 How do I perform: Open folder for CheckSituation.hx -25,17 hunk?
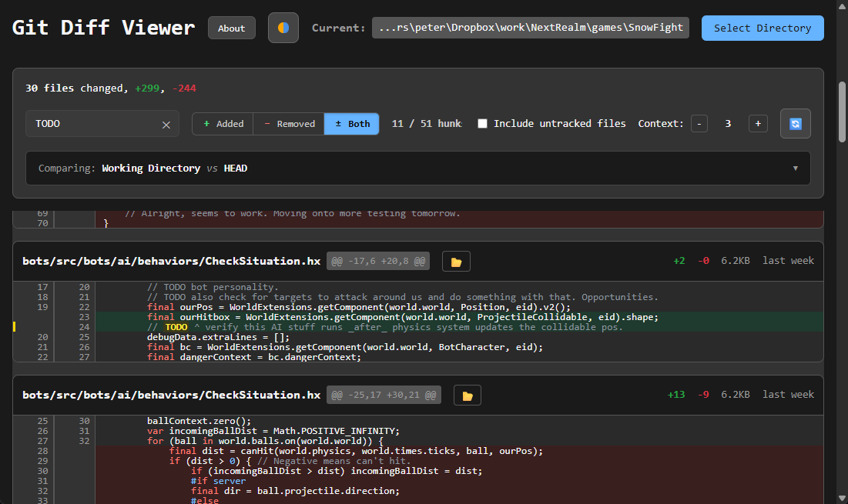pyautogui.click(x=468, y=396)
